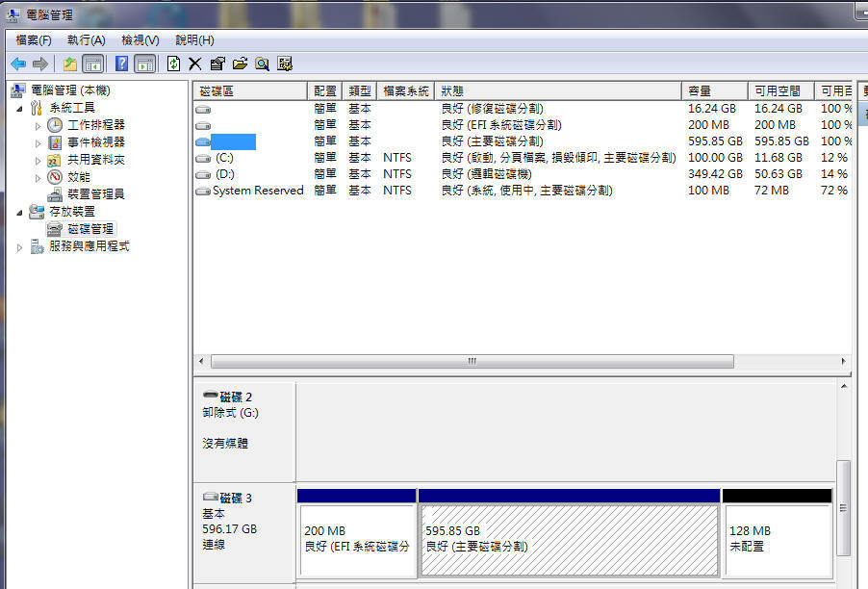The image size is (868, 589).
Task: Click the Up one level toolbar icon
Action: (70, 64)
